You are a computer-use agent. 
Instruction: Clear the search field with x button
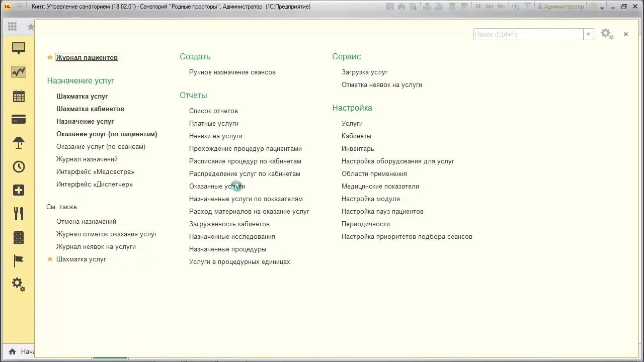pos(588,34)
